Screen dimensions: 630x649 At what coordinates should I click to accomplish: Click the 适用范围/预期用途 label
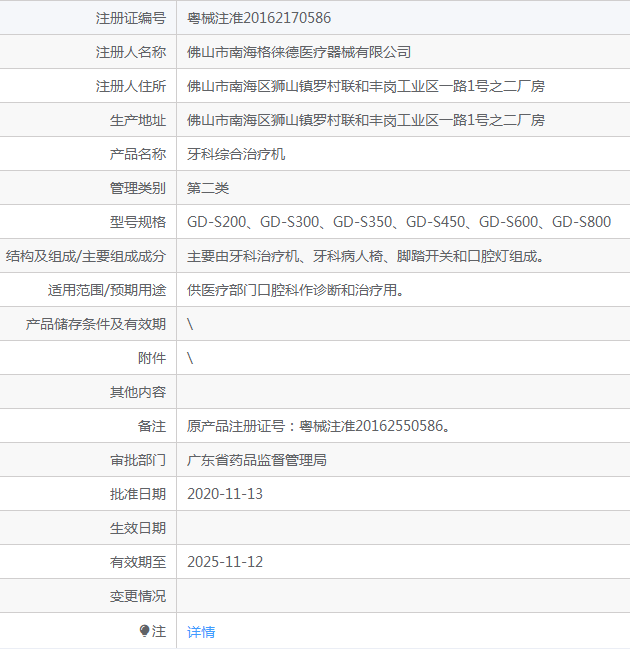pyautogui.click(x=107, y=290)
